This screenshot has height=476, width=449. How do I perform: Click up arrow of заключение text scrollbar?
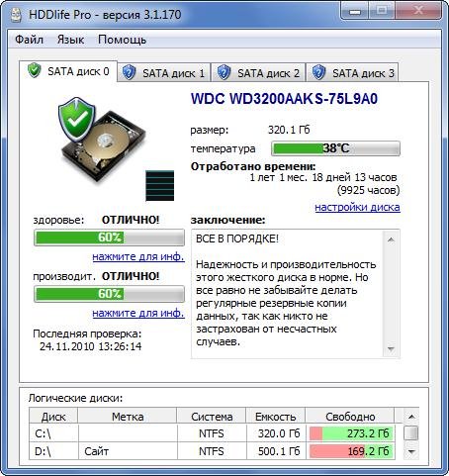[x=391, y=239]
